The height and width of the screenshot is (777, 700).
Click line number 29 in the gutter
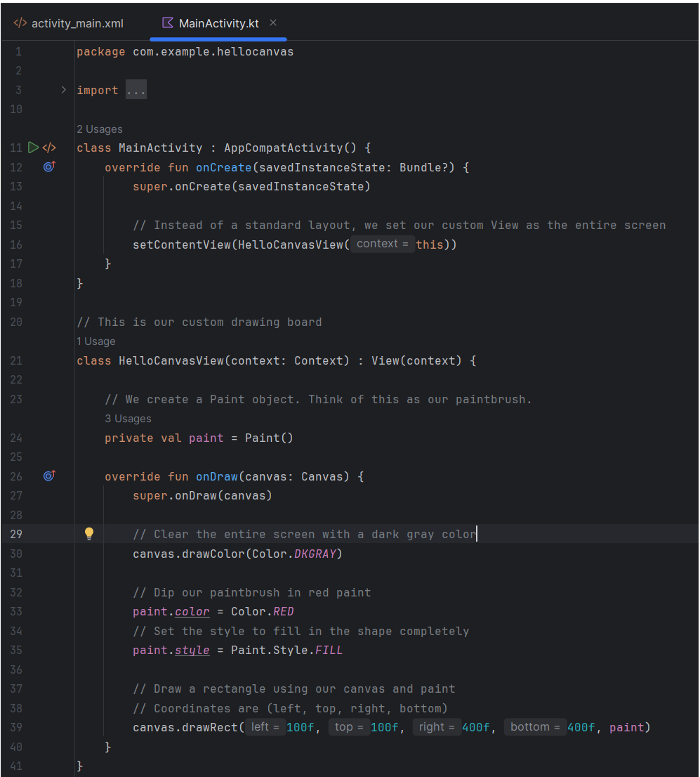tap(16, 534)
